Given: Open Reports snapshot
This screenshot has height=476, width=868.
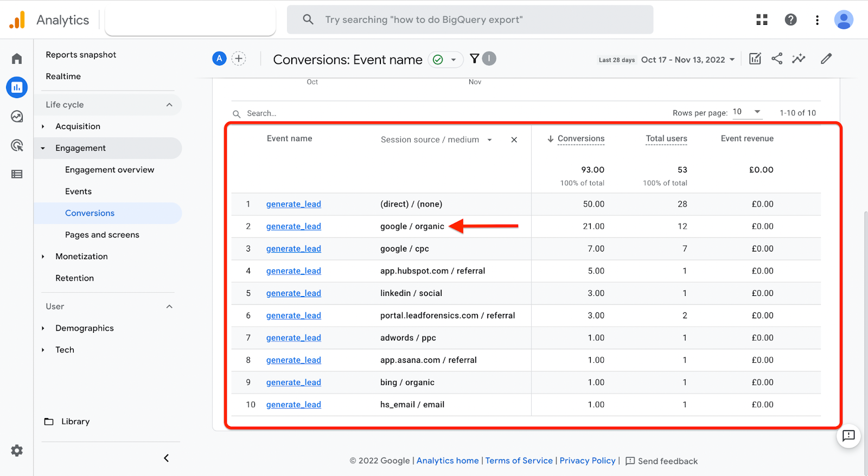Looking at the screenshot, I should [x=81, y=55].
